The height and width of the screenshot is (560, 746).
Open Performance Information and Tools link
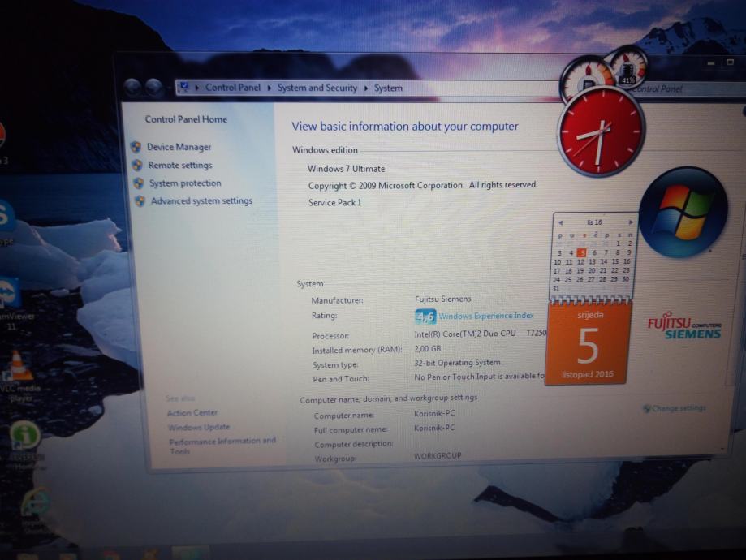[x=222, y=446]
